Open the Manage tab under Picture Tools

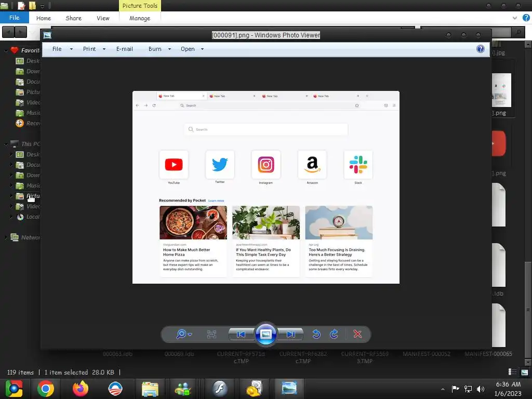click(x=140, y=18)
